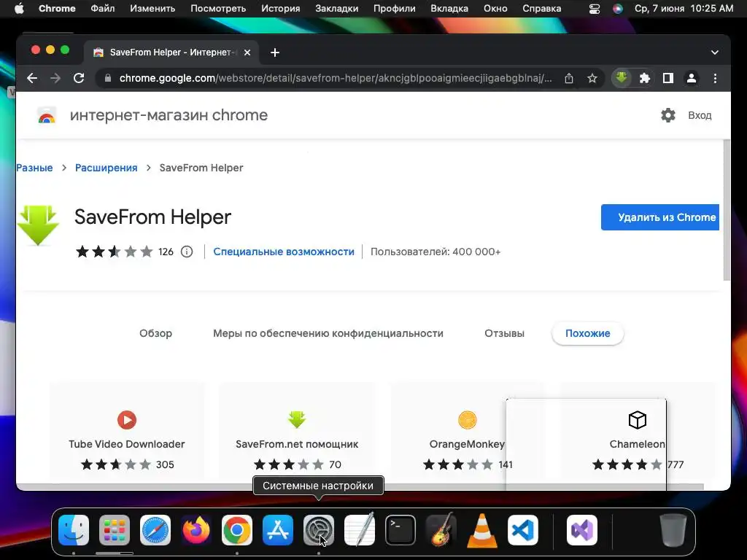747x560 pixels.
Task: Open web store settings gear
Action: tap(668, 115)
